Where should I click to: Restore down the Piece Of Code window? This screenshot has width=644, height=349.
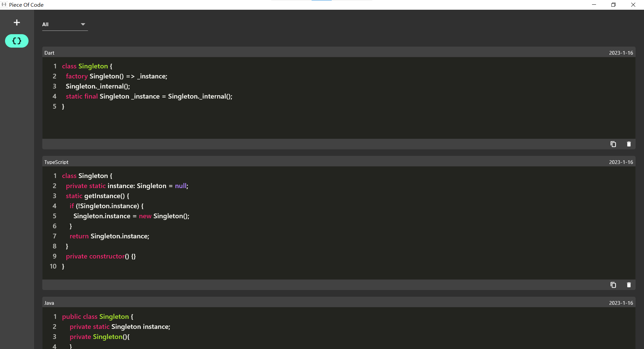(x=613, y=5)
